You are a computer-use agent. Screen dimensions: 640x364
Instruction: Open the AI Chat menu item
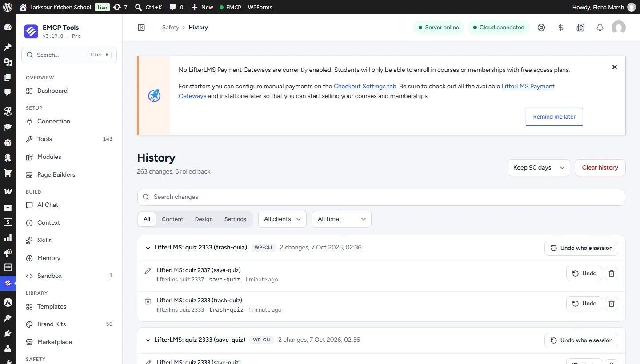tap(69, 205)
